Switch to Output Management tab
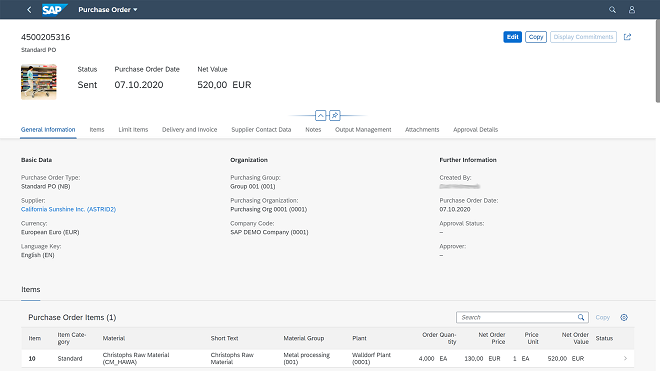660x371 pixels. click(x=363, y=130)
